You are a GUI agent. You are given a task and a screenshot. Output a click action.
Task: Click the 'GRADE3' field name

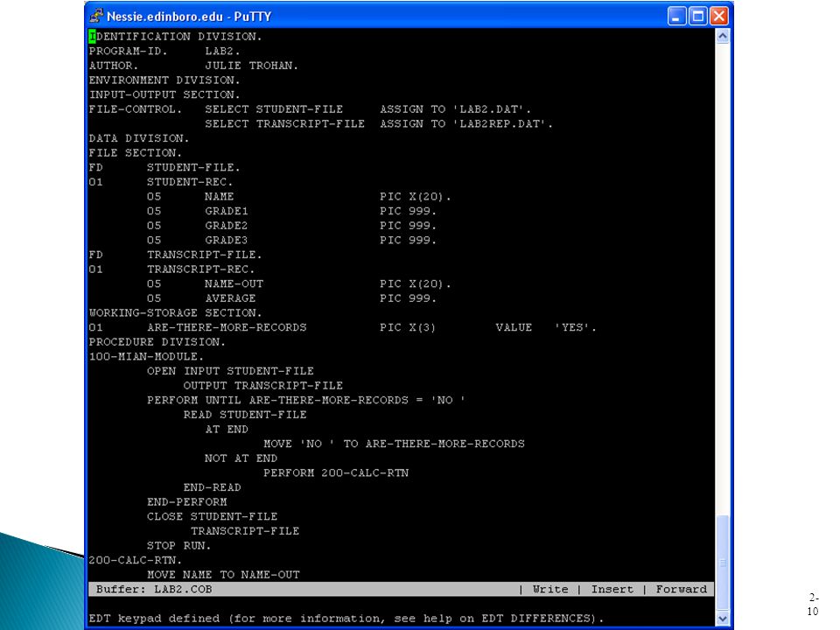coord(226,240)
